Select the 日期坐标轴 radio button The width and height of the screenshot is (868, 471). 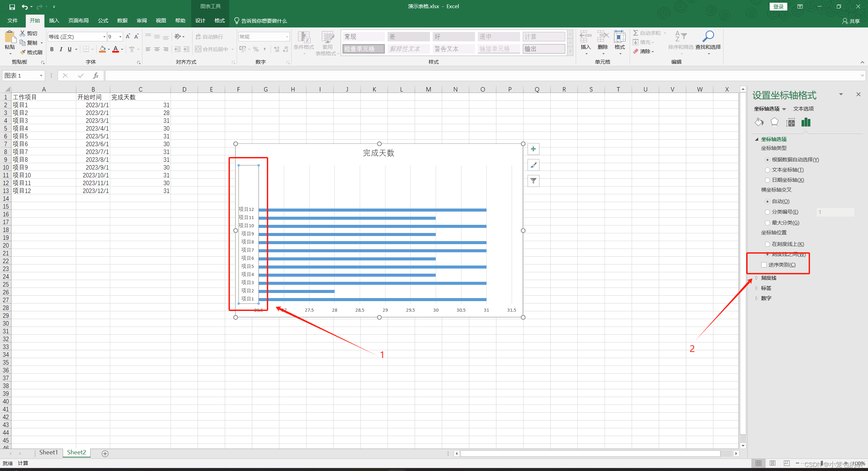coord(768,180)
